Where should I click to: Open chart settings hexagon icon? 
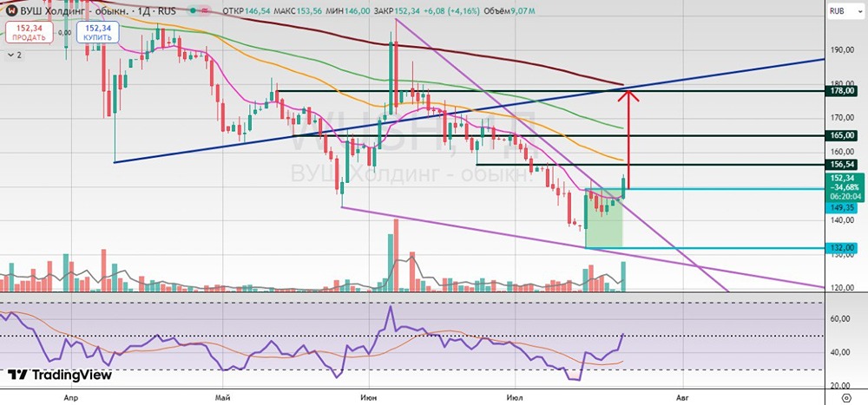845,398
